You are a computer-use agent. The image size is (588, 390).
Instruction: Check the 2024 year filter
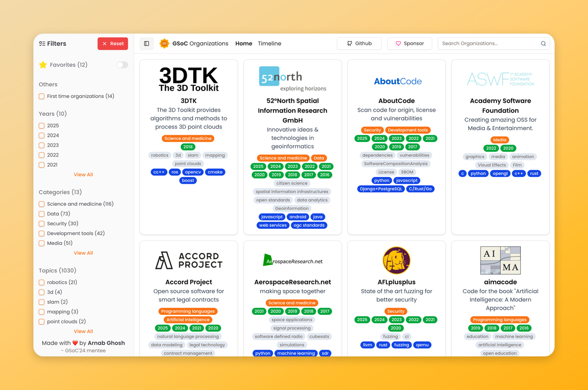coord(42,135)
